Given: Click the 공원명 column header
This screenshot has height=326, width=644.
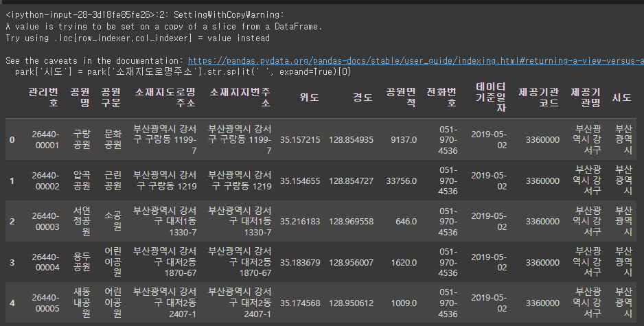Looking at the screenshot, I should pos(80,97).
